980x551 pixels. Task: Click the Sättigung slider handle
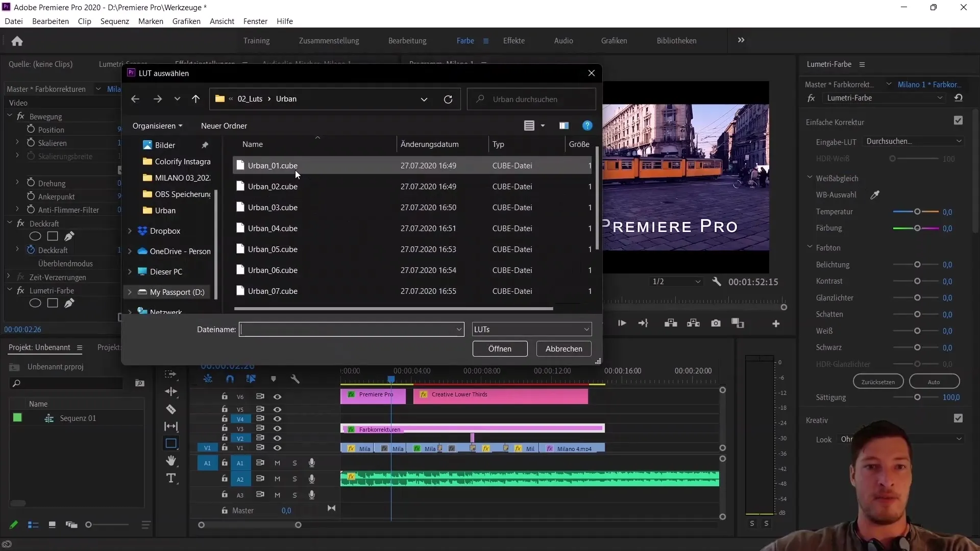[917, 397]
